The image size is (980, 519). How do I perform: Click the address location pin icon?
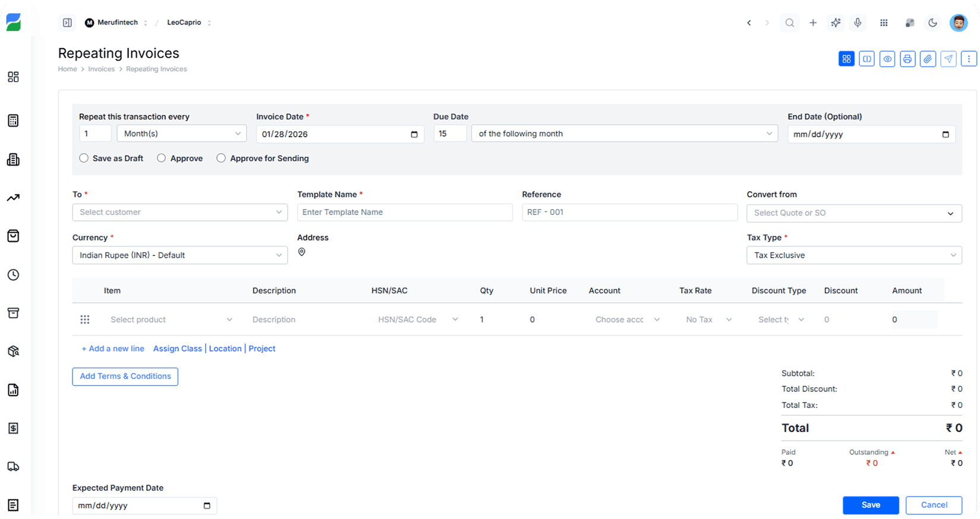coord(302,252)
